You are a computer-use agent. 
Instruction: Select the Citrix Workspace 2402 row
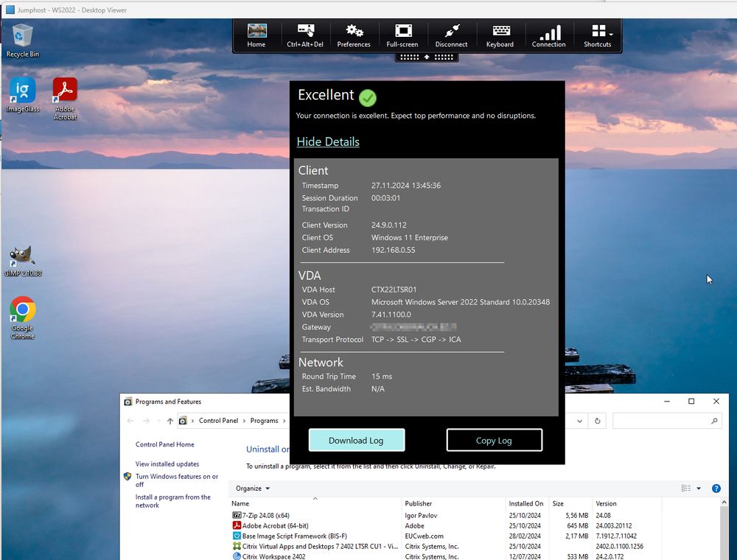tap(447, 556)
